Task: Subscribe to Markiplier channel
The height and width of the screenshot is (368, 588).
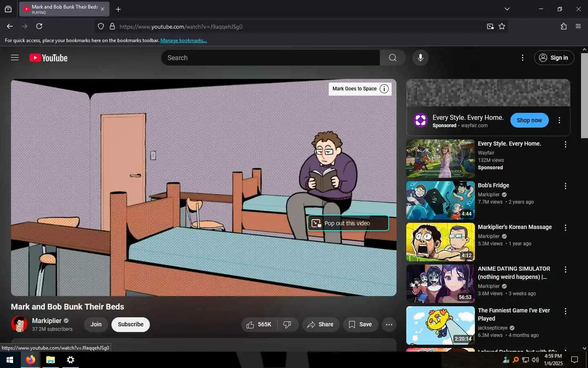Action: (x=131, y=325)
